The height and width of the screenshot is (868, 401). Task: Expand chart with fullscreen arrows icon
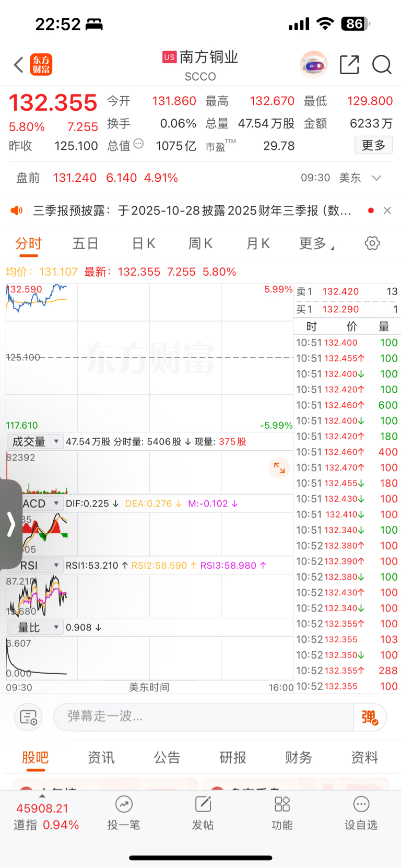coord(279,467)
